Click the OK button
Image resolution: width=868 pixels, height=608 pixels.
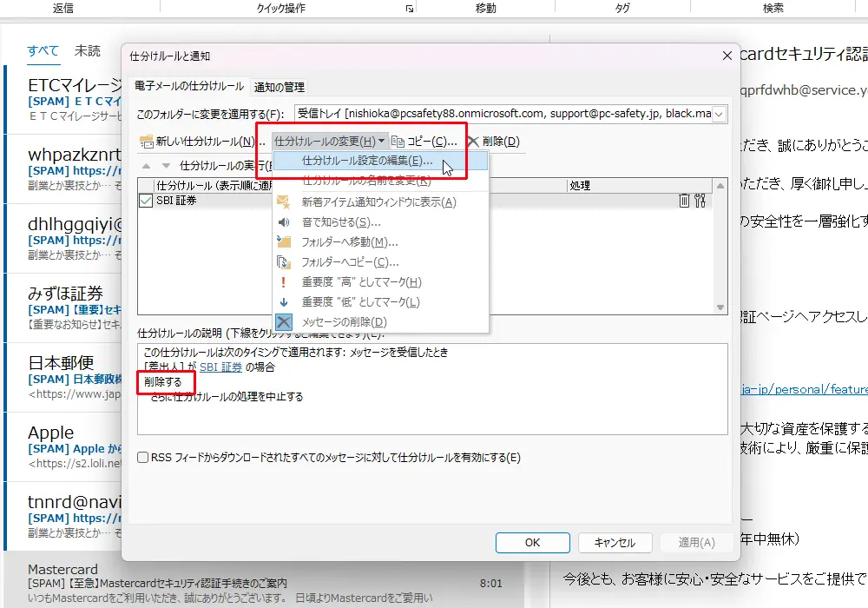(x=533, y=543)
